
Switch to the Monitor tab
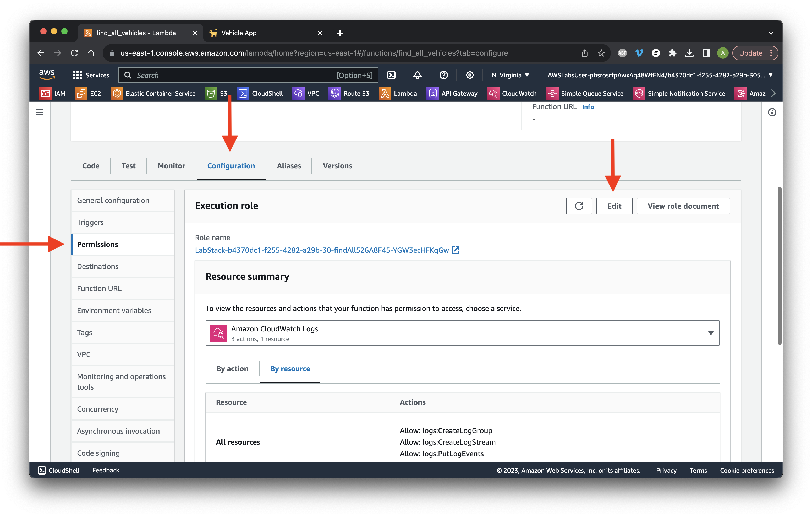point(171,166)
